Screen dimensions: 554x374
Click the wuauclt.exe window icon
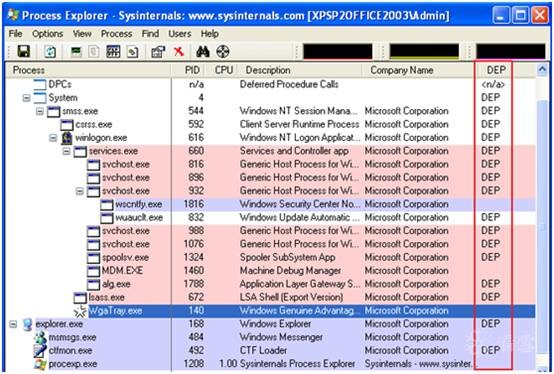pyautogui.click(x=107, y=218)
